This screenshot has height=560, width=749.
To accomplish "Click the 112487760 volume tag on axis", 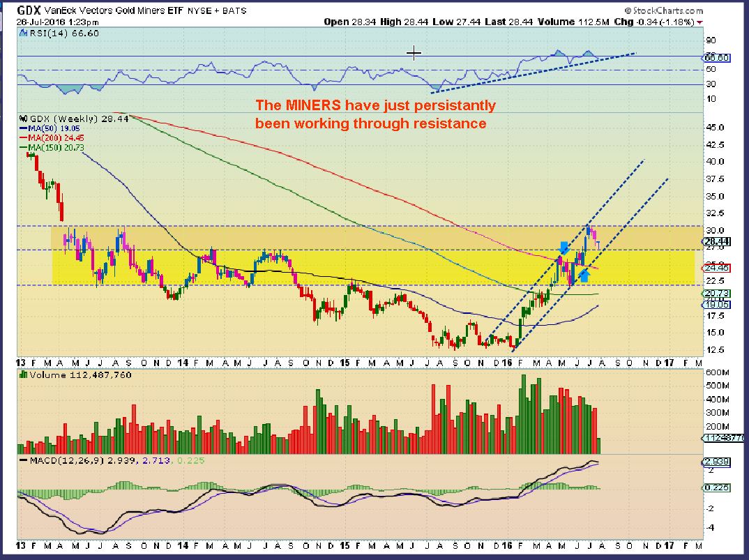I will pyautogui.click(x=722, y=438).
